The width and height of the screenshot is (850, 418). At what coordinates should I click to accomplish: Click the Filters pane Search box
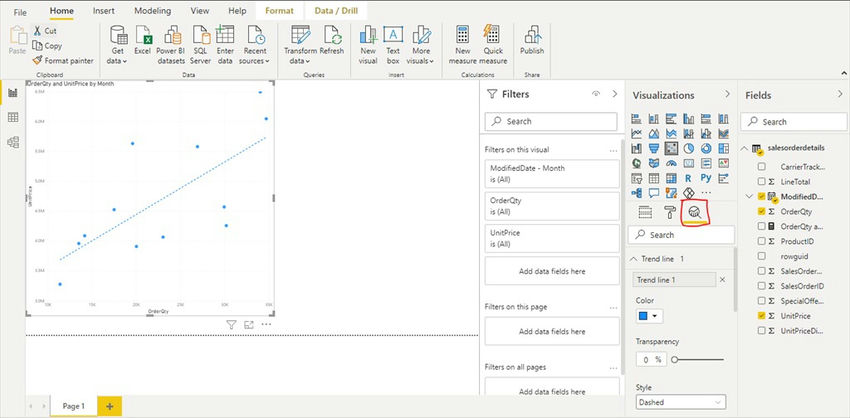pyautogui.click(x=551, y=121)
